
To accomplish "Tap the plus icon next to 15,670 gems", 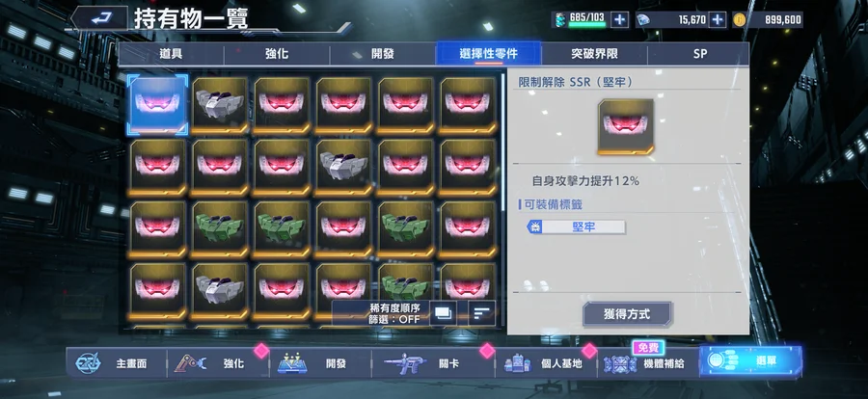I will coord(717,20).
